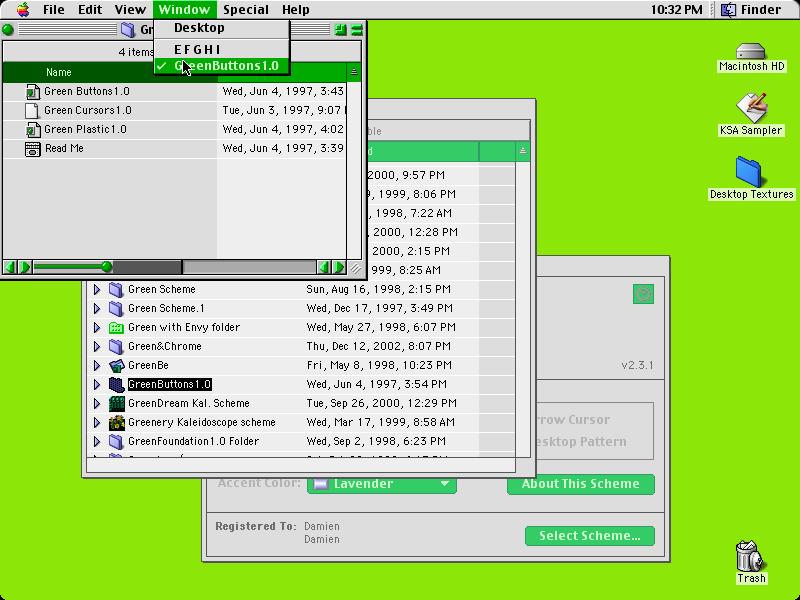800x600 pixels.
Task: Select the GreenFoundation1.0 Folder name
Action: coord(193,441)
